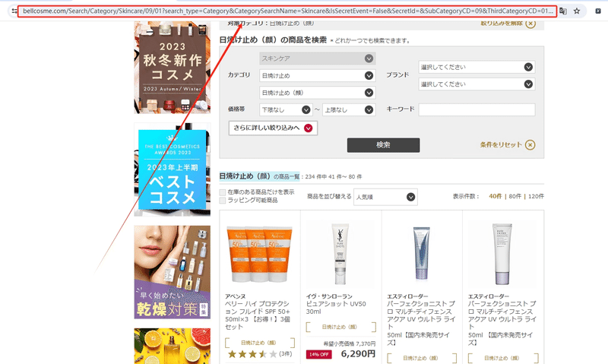Click the browser address bar URL

click(288, 11)
